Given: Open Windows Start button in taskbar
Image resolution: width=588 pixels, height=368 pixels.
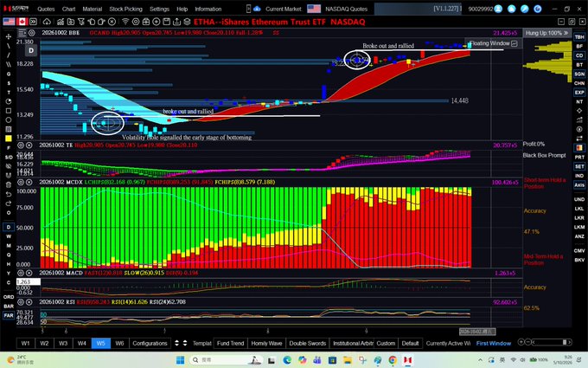Looking at the screenshot, I should click(x=181, y=360).
